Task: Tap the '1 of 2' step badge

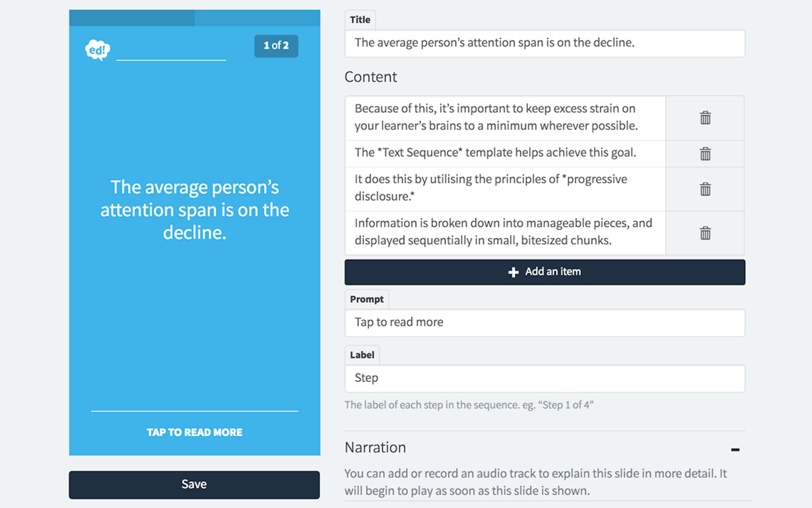Action: tap(276, 46)
